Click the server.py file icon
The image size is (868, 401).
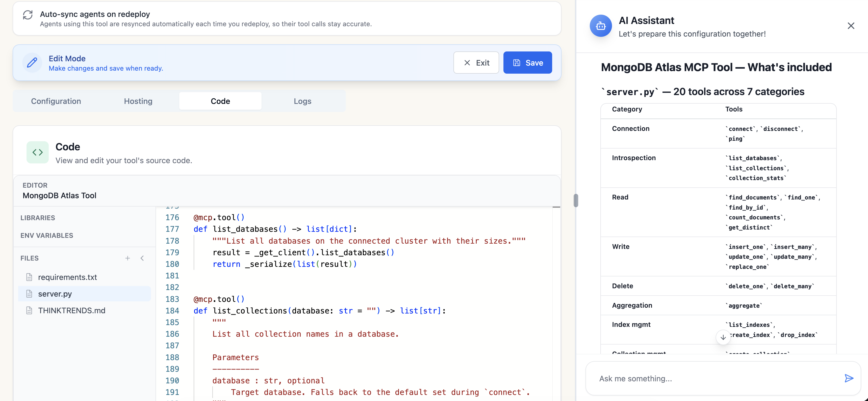29,294
